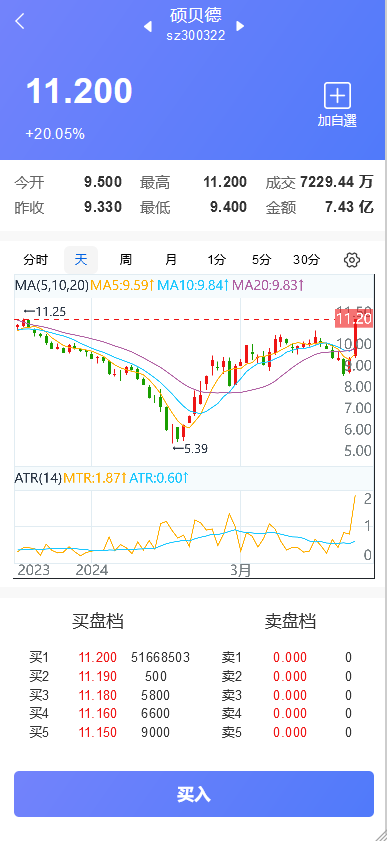Click the ATR:0.60 indicator value
Viewport: 387px width, 842px height.
click(159, 478)
